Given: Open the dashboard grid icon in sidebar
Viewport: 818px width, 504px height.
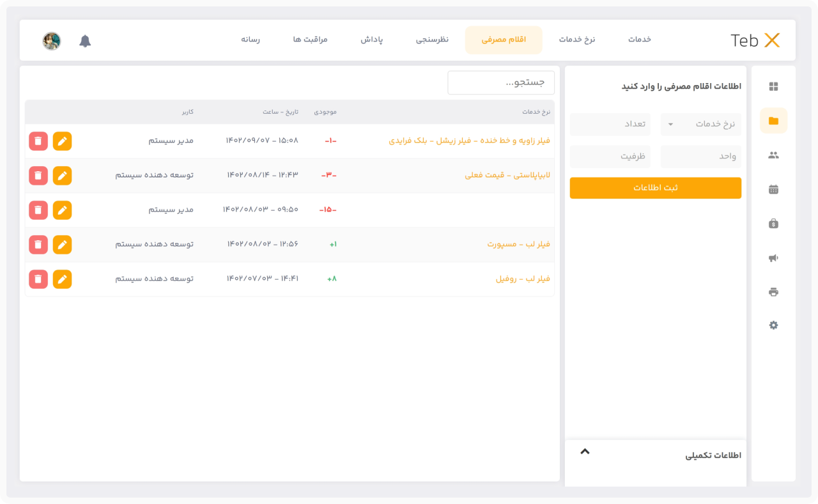Looking at the screenshot, I should click(773, 87).
